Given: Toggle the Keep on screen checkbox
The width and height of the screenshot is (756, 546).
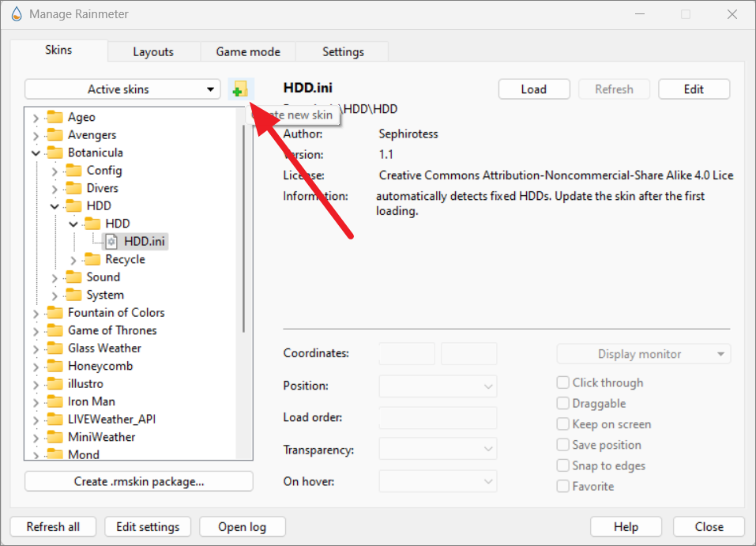Looking at the screenshot, I should click(x=562, y=424).
